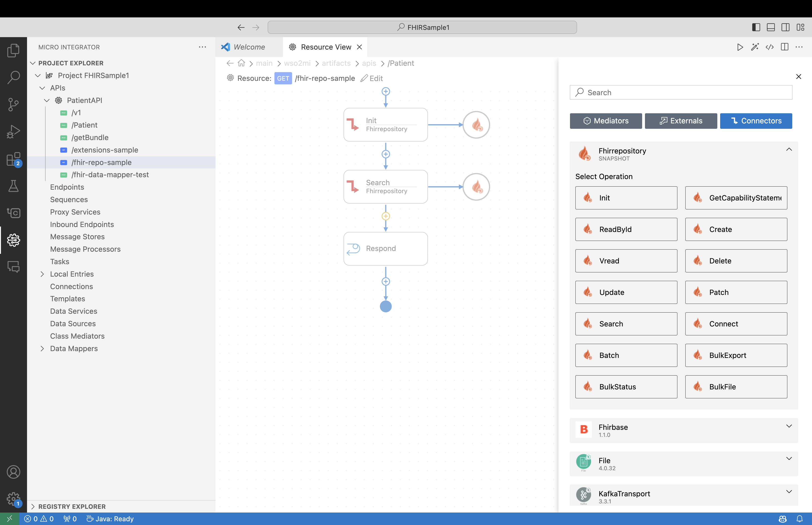The width and height of the screenshot is (812, 525).
Task: Split the editor right
Action: click(x=785, y=47)
